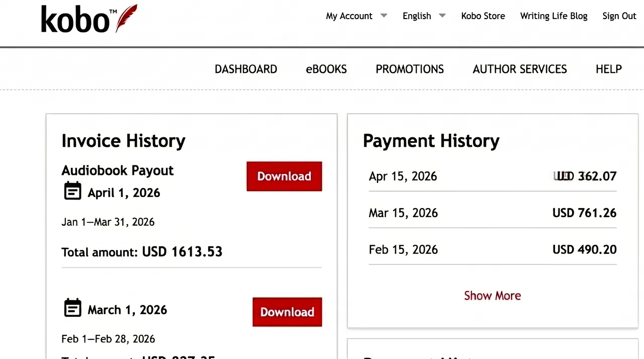
Task: Click the calendar icon beside March 1, 2026
Action: tap(72, 308)
